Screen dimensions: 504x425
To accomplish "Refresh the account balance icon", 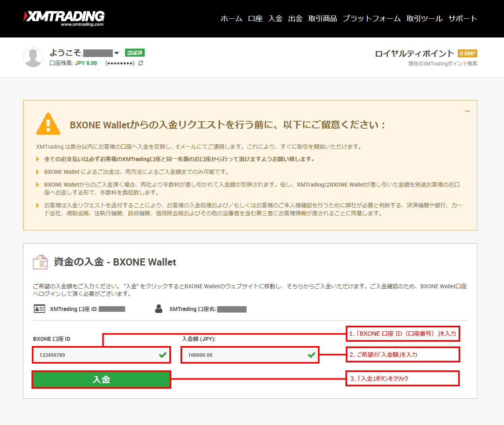I will tap(141, 63).
